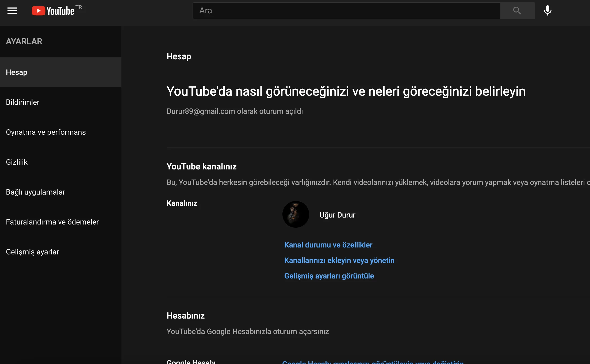Viewport: 590px width, 364px height.
Task: Start voice search with microphone
Action: 547,11
